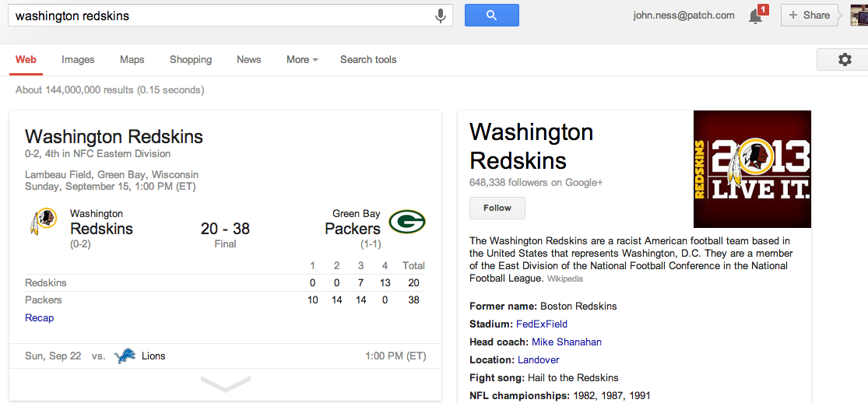Open the Redskins 2013 Live It image
Screen dimensions: 868x403
[x=752, y=169]
